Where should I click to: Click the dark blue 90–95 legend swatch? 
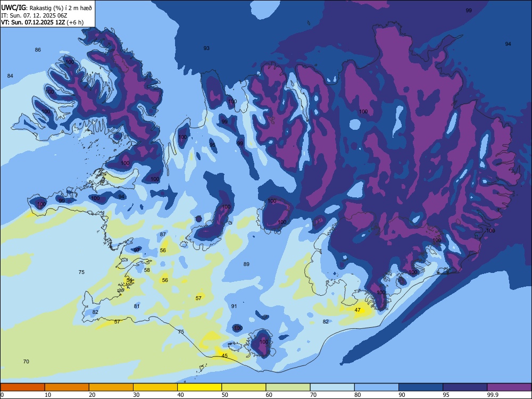(x=421, y=387)
